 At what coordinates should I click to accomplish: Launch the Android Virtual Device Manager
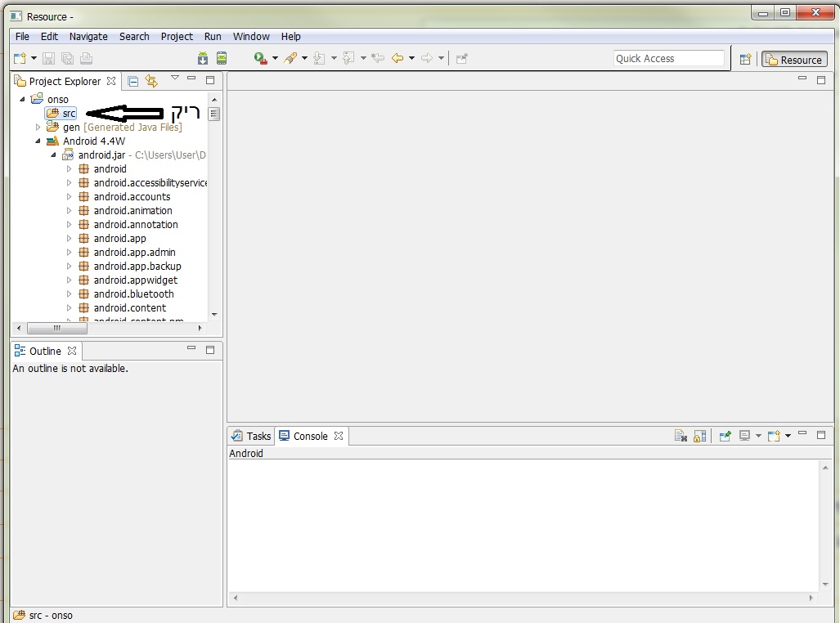pos(222,58)
